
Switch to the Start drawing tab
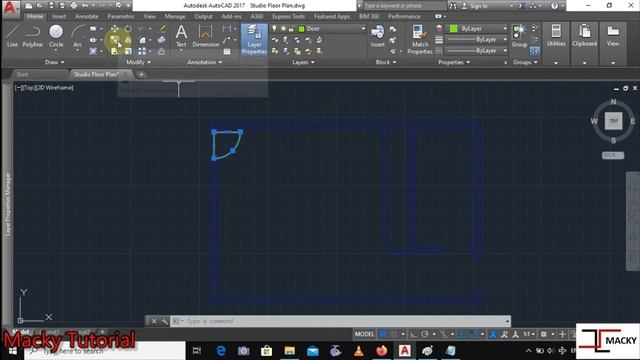coord(22,74)
